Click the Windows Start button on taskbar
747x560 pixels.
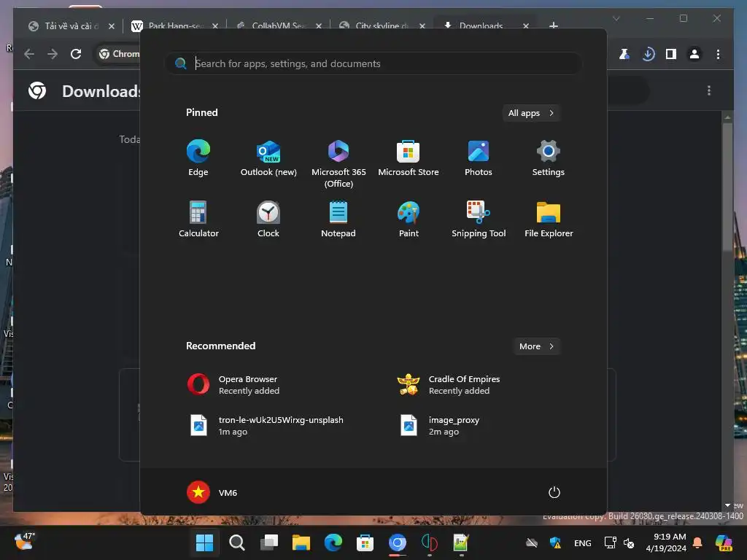(205, 542)
